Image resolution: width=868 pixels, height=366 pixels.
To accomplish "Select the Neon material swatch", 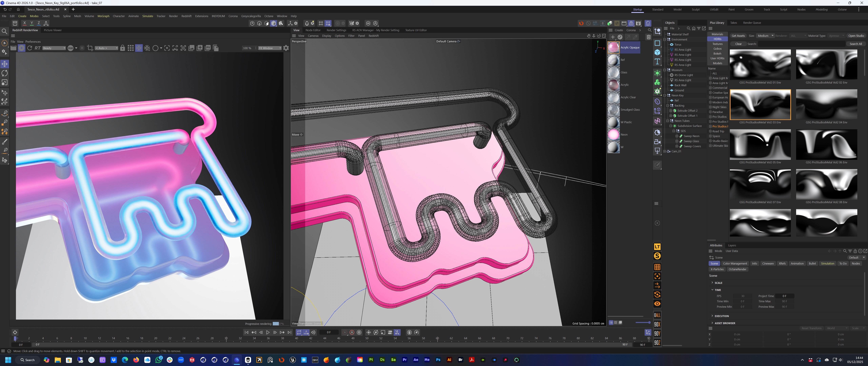I will [613, 135].
